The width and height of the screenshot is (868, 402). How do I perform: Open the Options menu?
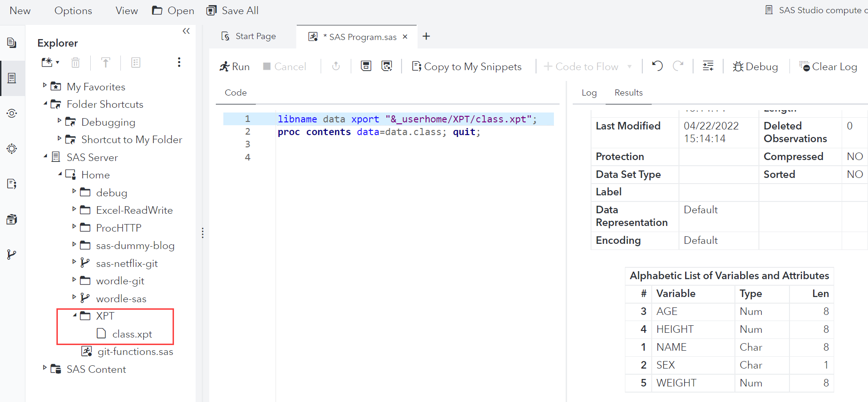[73, 10]
